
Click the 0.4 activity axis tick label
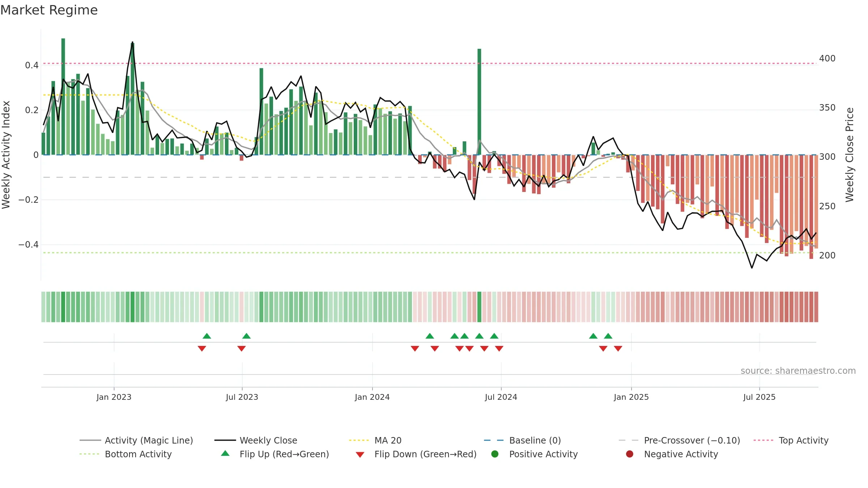[x=32, y=65]
